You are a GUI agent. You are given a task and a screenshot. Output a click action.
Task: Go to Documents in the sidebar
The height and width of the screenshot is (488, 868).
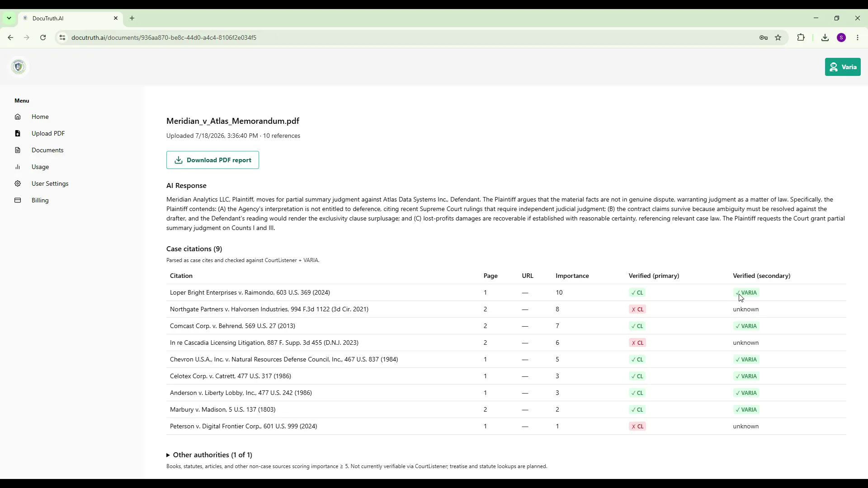pos(47,150)
